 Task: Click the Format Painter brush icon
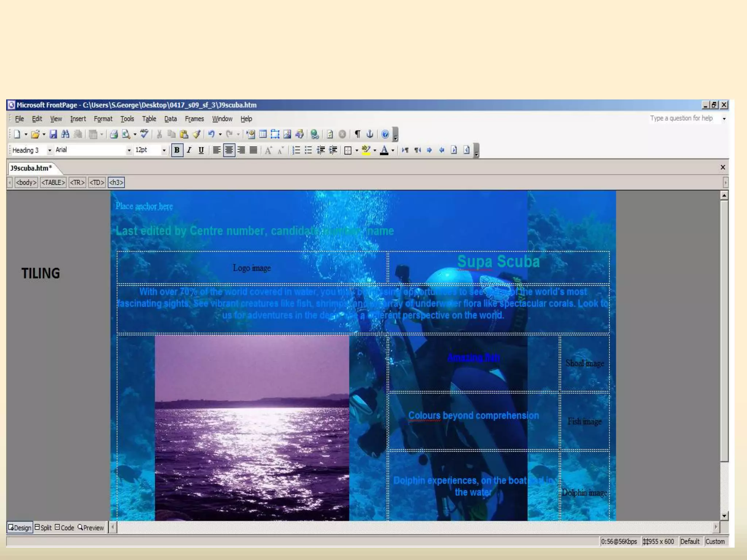[x=197, y=134]
